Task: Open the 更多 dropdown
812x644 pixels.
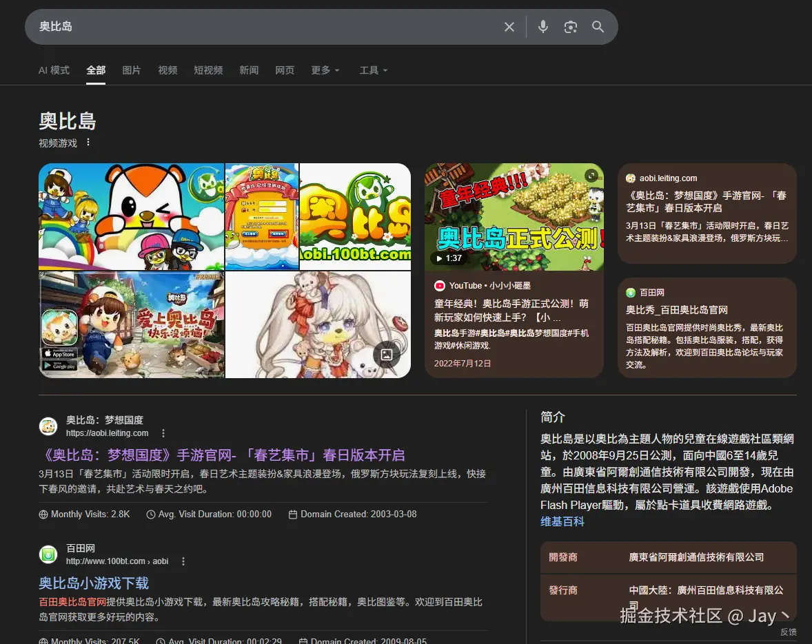Action: coord(325,70)
